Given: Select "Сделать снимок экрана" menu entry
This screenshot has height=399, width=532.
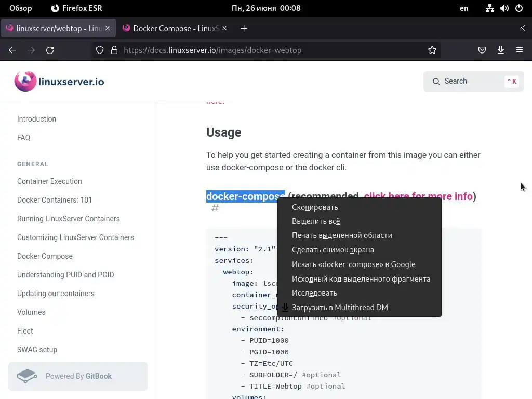Looking at the screenshot, I should click(332, 250).
